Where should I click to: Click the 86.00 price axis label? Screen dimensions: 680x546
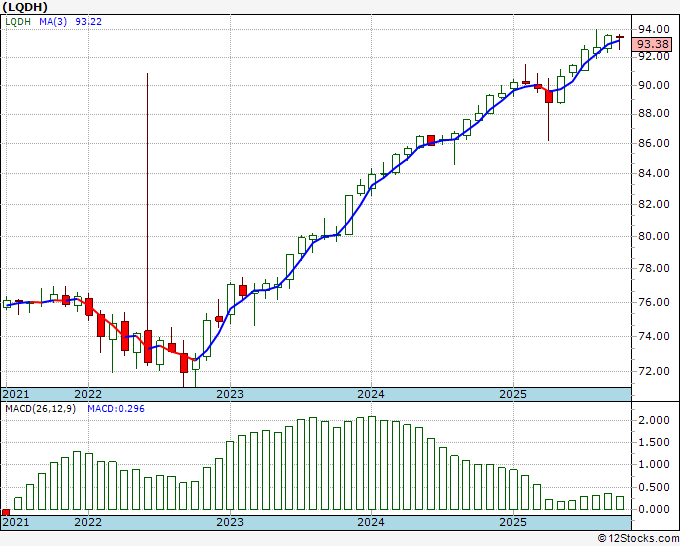pos(654,143)
